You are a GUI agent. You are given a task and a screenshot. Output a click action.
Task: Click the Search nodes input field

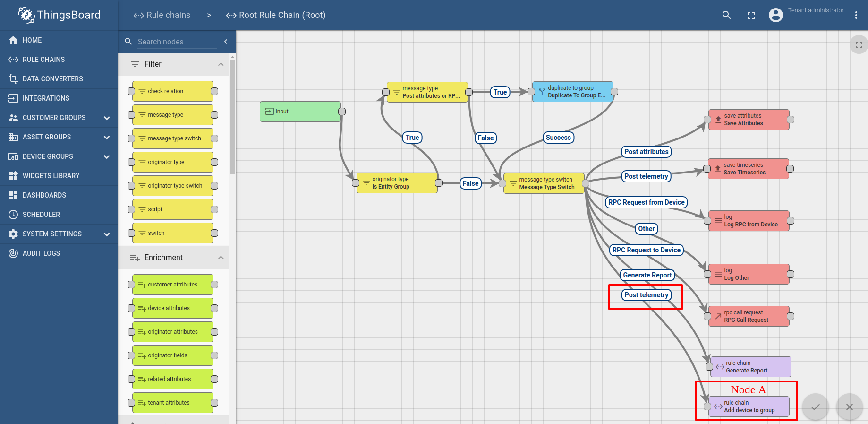click(x=177, y=42)
